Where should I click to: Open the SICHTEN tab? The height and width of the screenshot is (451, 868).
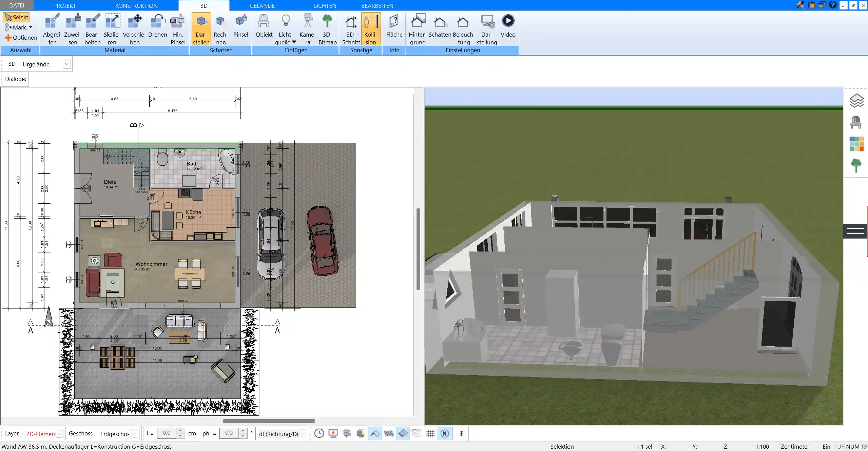325,6
